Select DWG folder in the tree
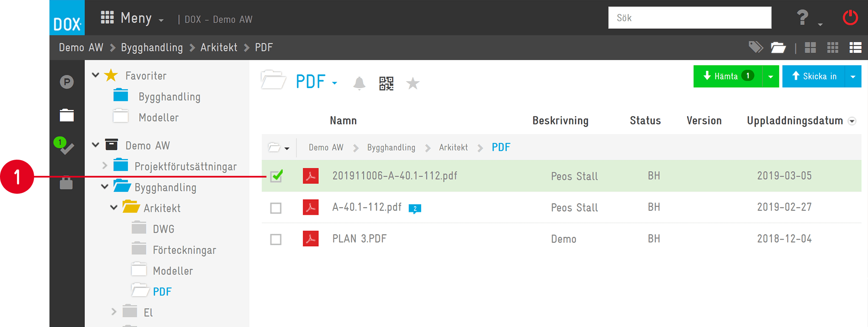 pos(163,229)
